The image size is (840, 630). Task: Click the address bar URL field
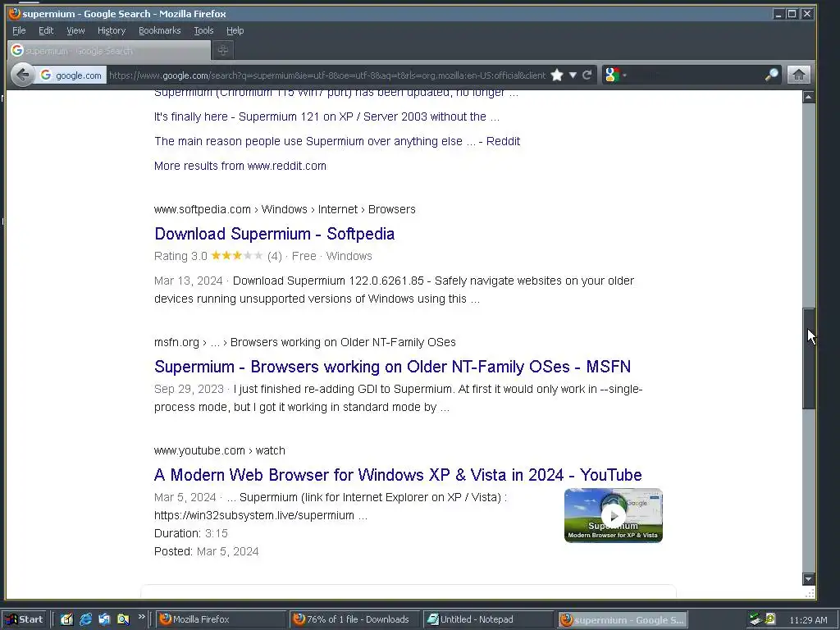click(326, 75)
